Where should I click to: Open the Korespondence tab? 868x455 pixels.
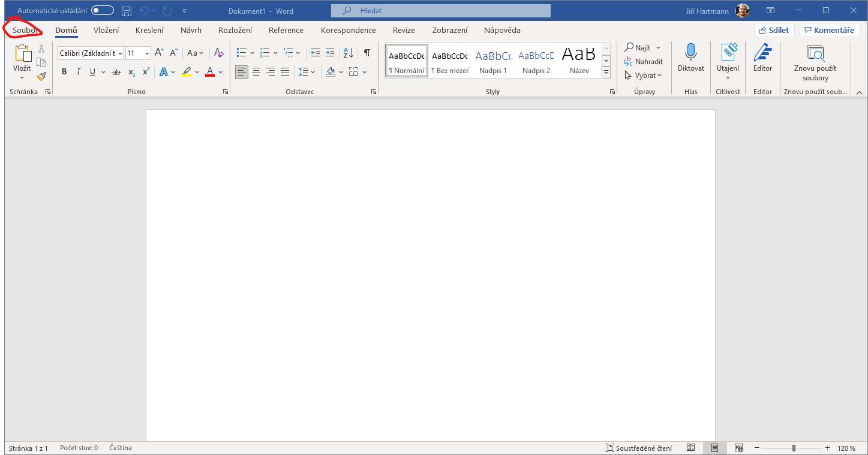(x=349, y=30)
